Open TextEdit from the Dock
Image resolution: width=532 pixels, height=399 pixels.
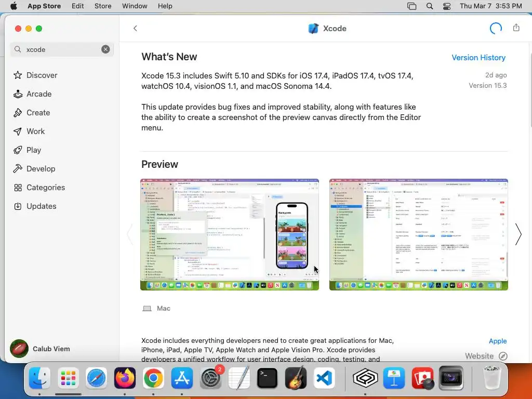pyautogui.click(x=239, y=378)
